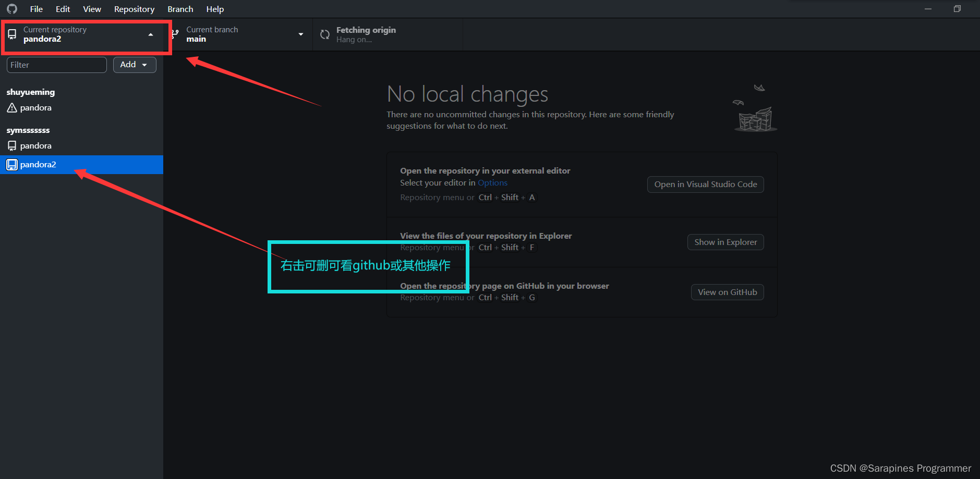Click Open in Visual Studio Code
Viewport: 980px width, 479px height.
coord(705,184)
